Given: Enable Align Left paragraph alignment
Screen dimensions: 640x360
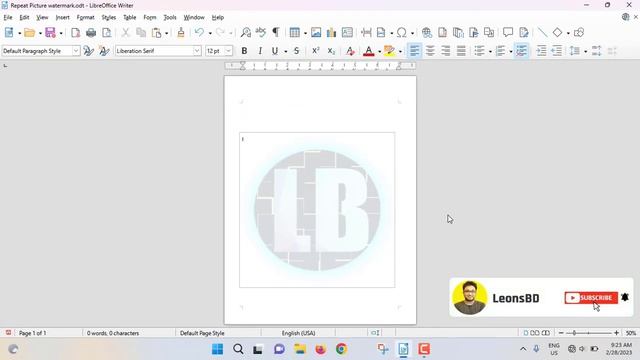Looking at the screenshot, I should point(414,51).
